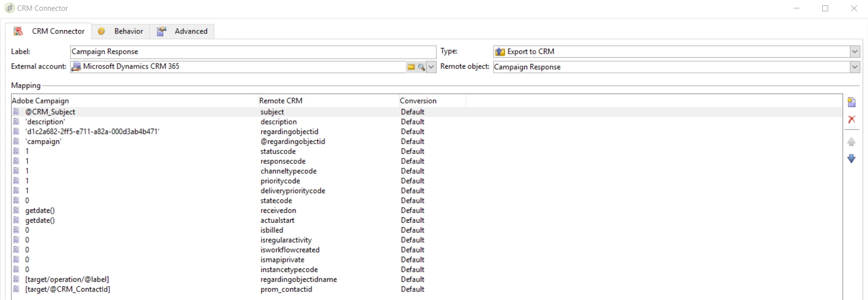
Task: Click the regardingobjectidname remote field
Action: [x=299, y=279]
